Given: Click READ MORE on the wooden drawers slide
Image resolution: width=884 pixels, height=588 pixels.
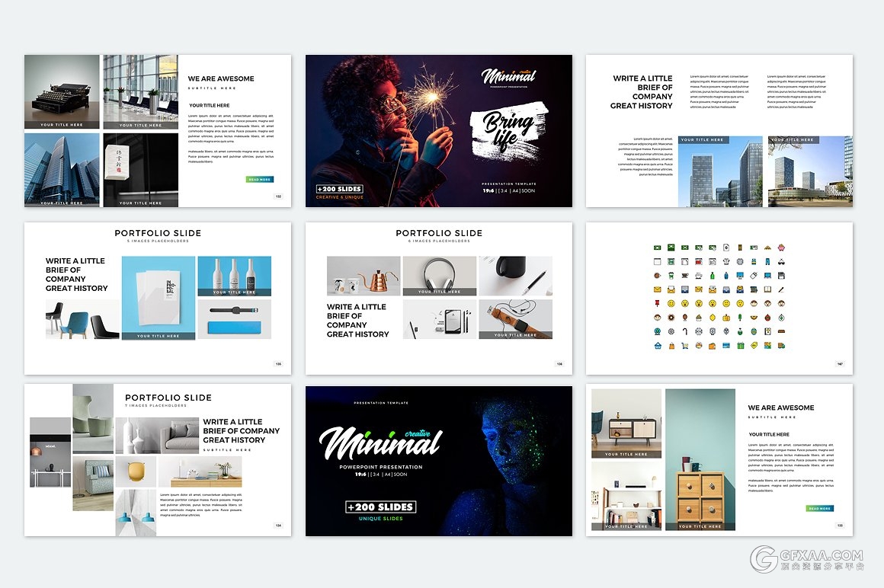Looking at the screenshot, I should tap(820, 508).
